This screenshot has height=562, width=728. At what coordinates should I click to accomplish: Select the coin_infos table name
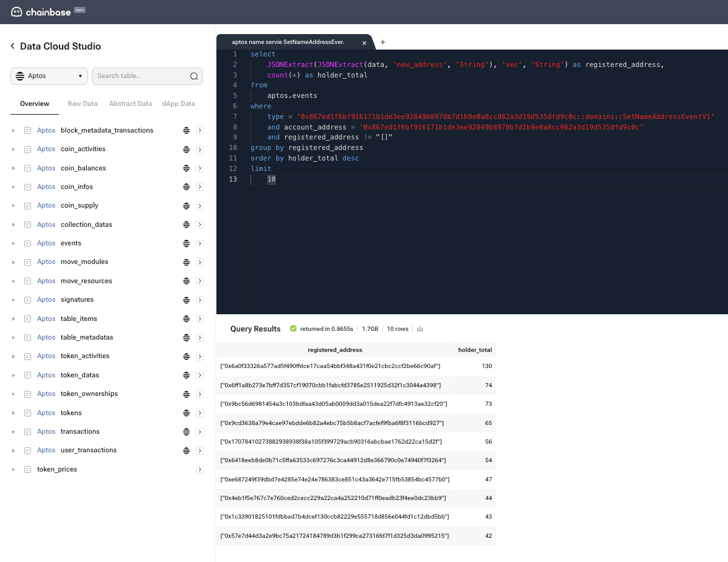click(77, 187)
